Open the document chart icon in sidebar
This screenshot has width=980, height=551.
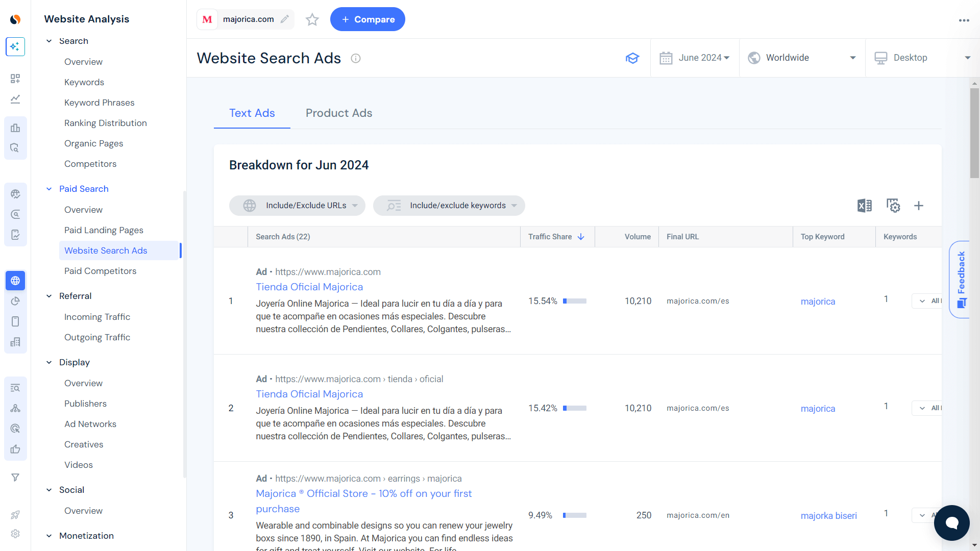tap(15, 235)
